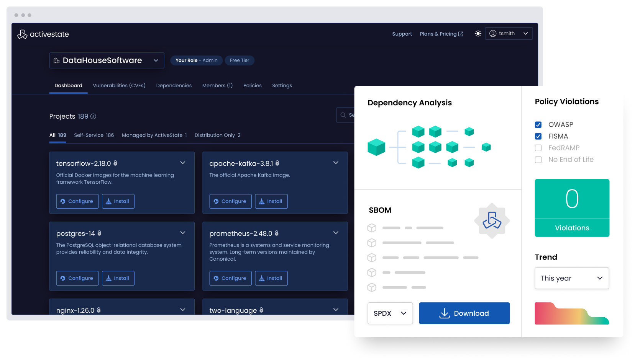Open the SPDX format dropdown
Image resolution: width=640 pixels, height=364 pixels.
coord(390,313)
